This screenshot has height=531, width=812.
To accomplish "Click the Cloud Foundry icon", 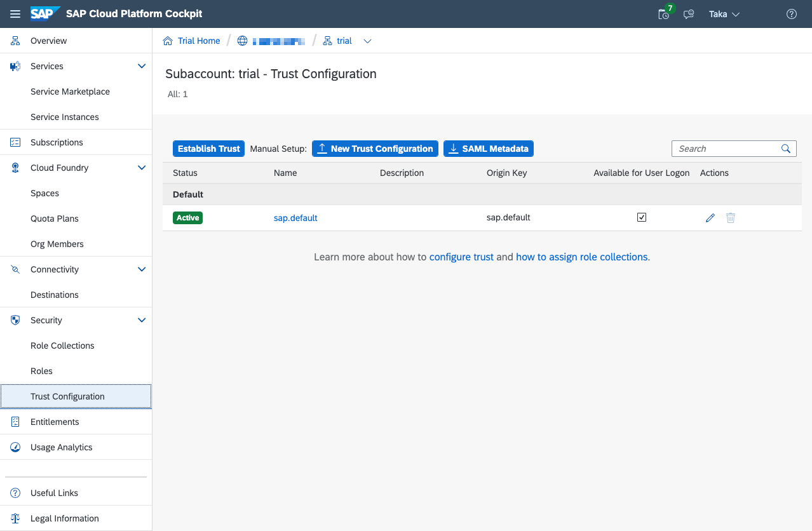I will tap(15, 168).
